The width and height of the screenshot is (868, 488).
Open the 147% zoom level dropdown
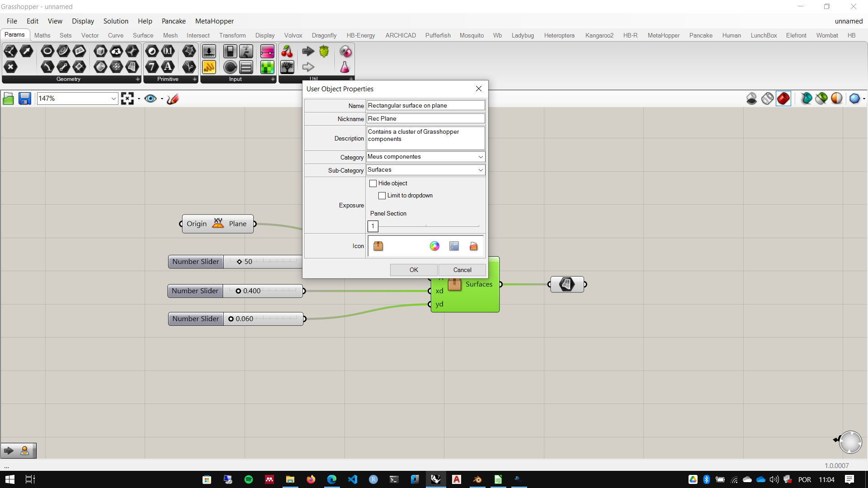pyautogui.click(x=113, y=99)
